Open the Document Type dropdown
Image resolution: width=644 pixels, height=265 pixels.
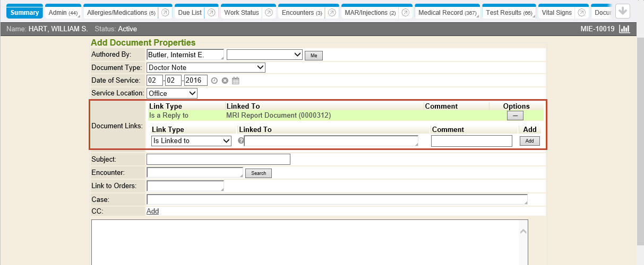point(205,67)
